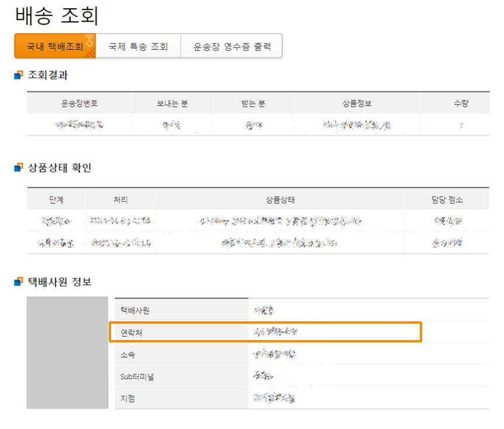Click the Sub터미널 row label
The width and height of the screenshot is (504, 429).
(x=138, y=376)
